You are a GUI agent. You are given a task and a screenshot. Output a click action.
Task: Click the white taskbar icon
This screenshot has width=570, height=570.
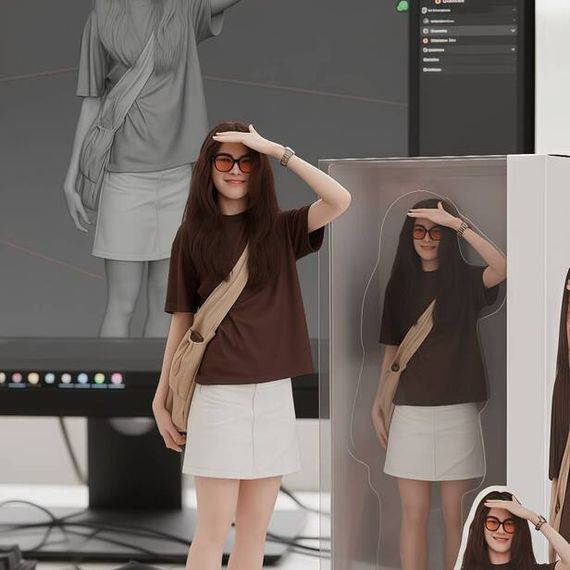pos(66,378)
